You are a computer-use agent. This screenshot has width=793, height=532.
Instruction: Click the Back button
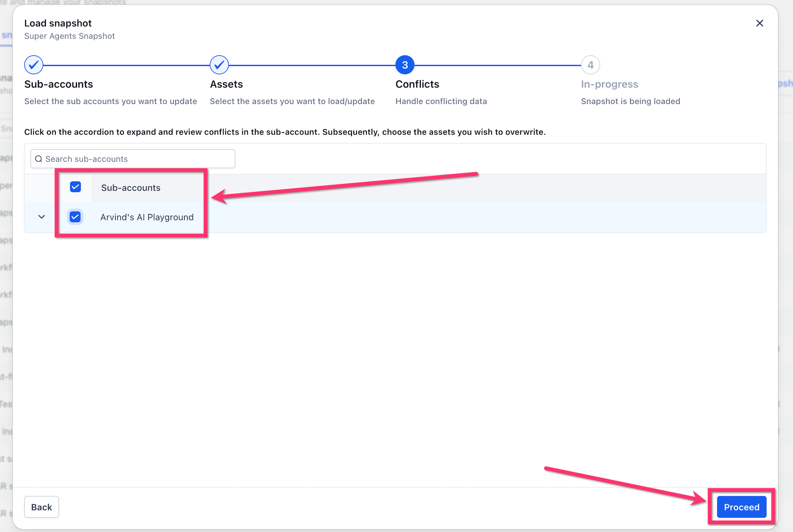tap(42, 507)
